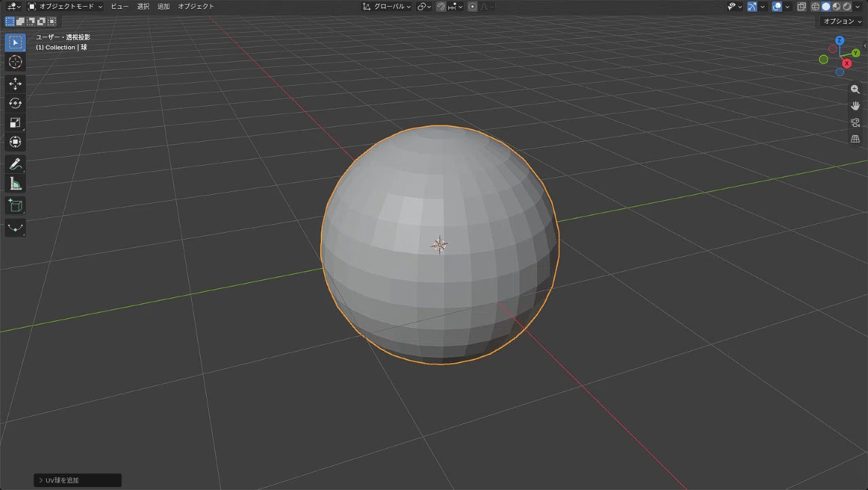Open the pivot point dropdown

click(x=425, y=6)
